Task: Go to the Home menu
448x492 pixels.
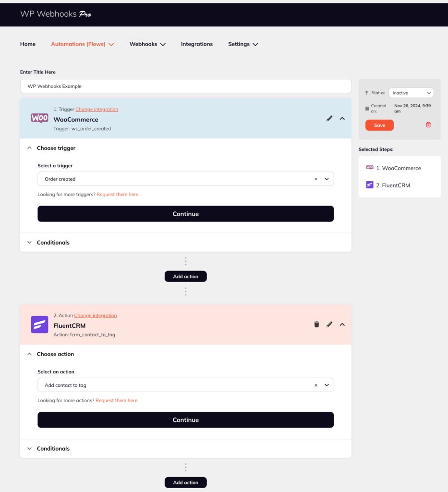Action: 27,44
